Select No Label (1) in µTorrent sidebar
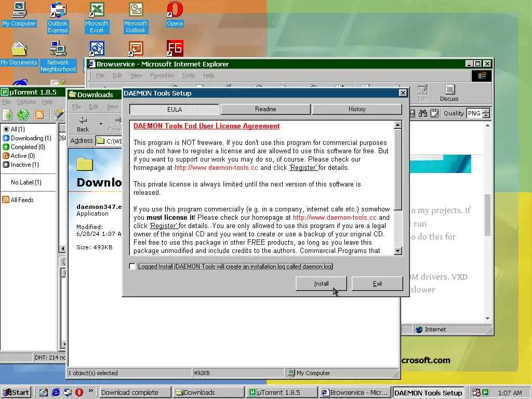 point(26,182)
